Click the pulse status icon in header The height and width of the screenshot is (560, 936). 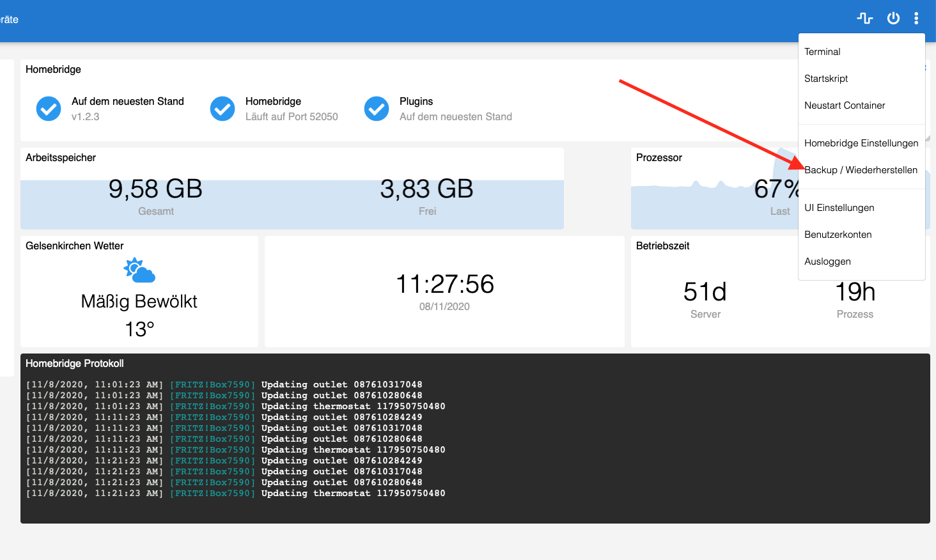click(864, 19)
